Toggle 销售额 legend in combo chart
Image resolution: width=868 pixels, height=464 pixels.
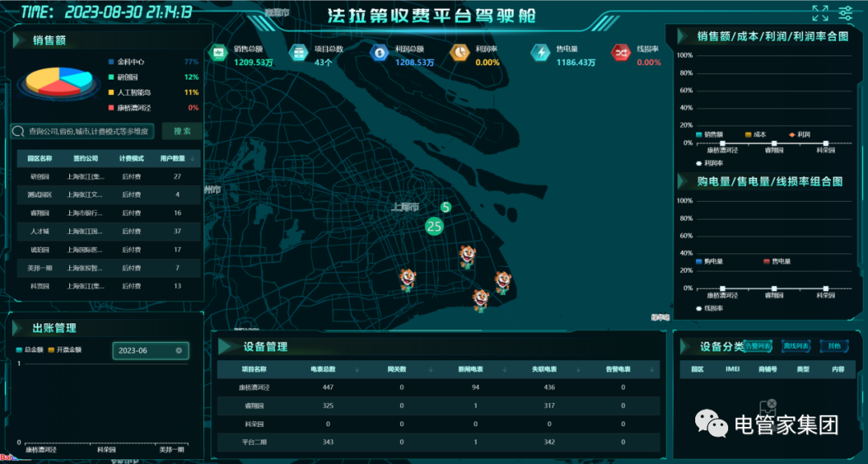(x=710, y=134)
